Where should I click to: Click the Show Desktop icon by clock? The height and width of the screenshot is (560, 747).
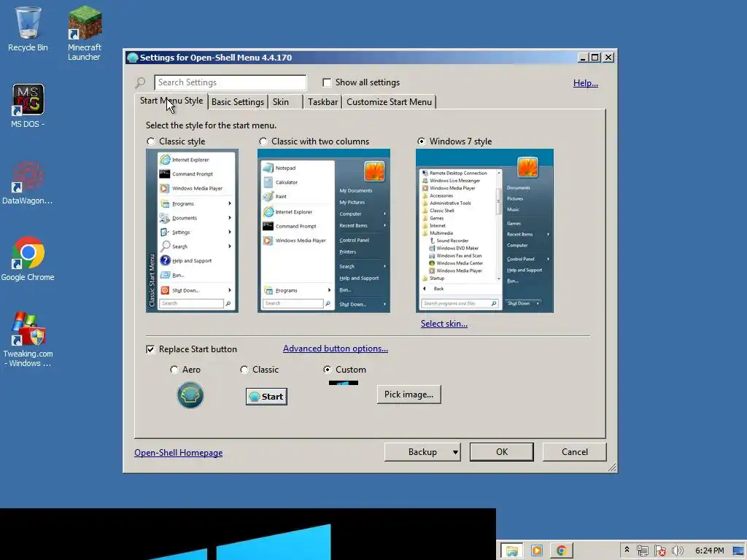(x=738, y=551)
